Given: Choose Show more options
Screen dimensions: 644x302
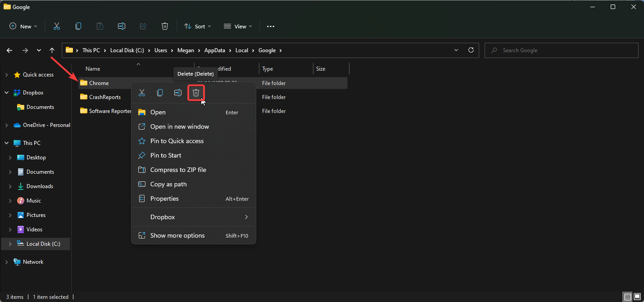Looking at the screenshot, I should (x=194, y=235).
